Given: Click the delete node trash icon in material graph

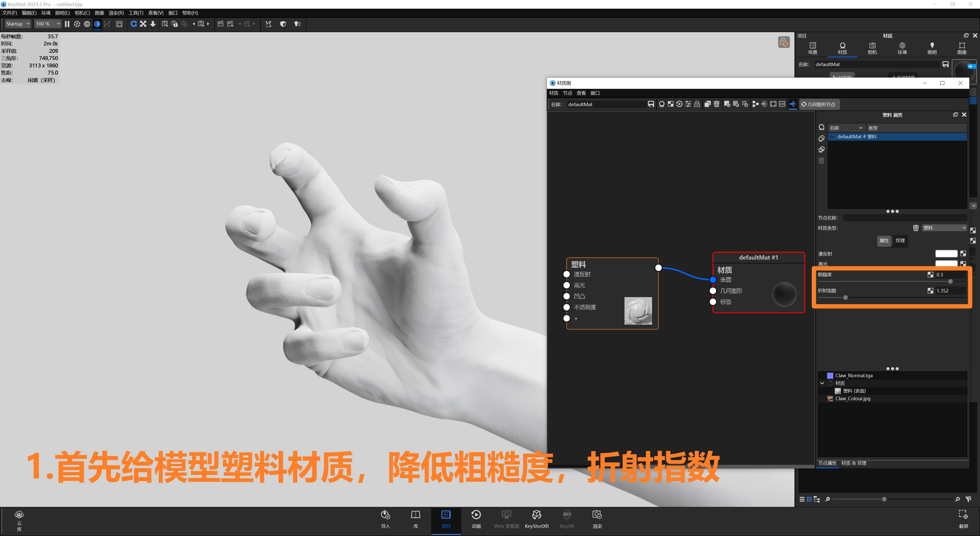Looking at the screenshot, I should [716, 104].
